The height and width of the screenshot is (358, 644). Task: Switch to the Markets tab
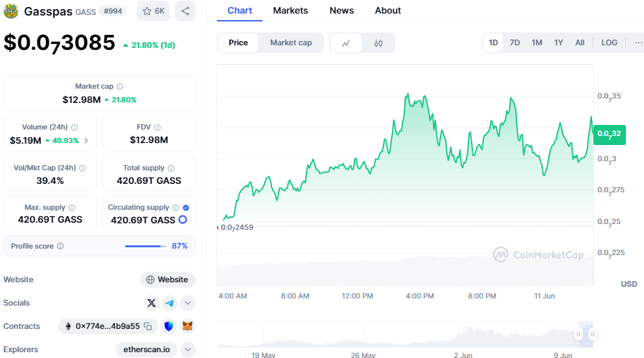290,10
